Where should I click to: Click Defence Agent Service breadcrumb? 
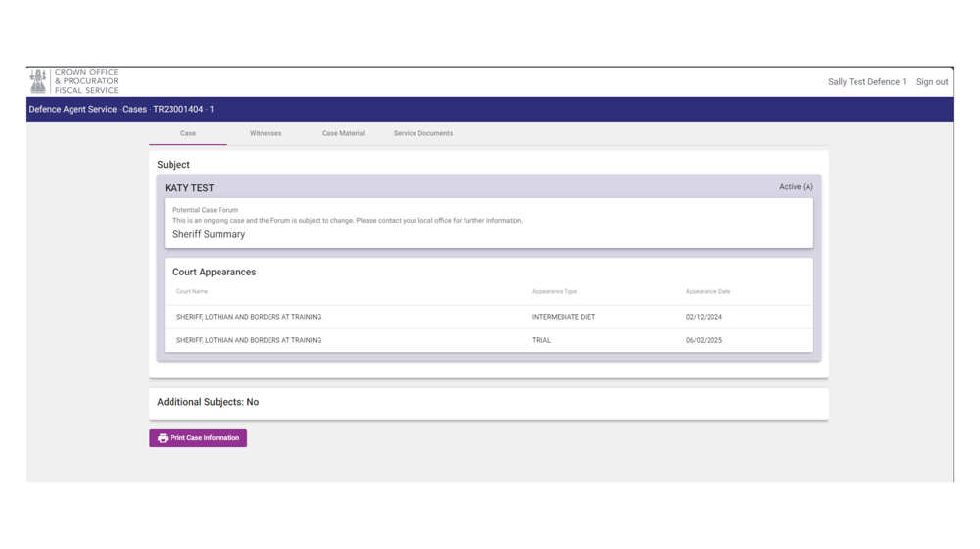(73, 110)
